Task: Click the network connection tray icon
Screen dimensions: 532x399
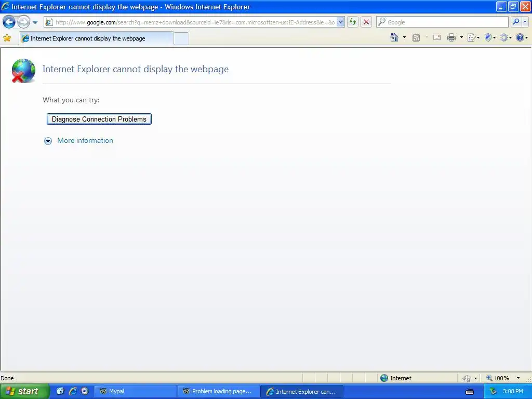Action: [x=493, y=392]
